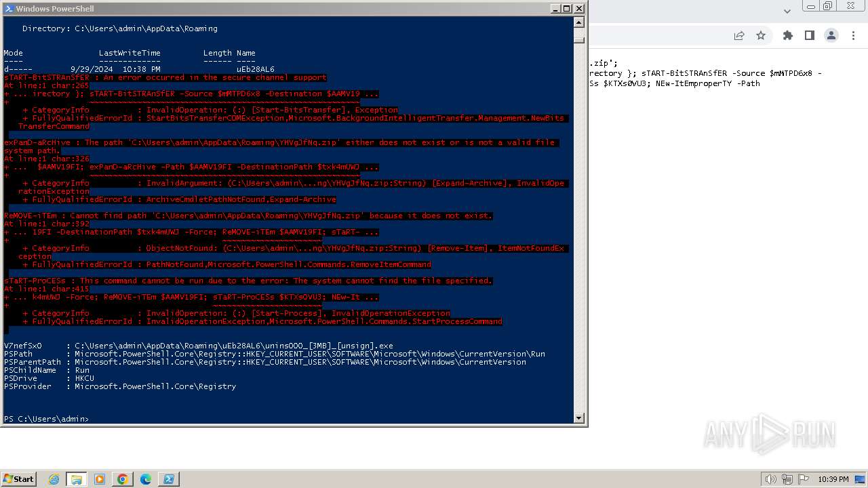Launch Internet Explorer from the taskbar
The image size is (868, 488).
(x=54, y=479)
